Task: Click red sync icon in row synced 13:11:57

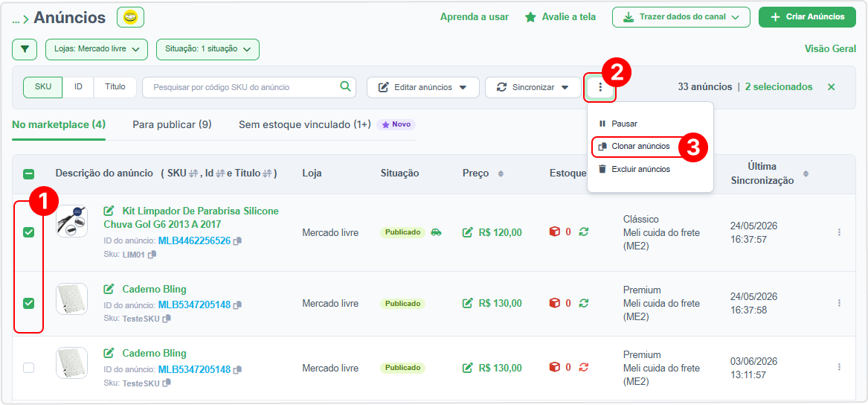Action: click(x=583, y=367)
